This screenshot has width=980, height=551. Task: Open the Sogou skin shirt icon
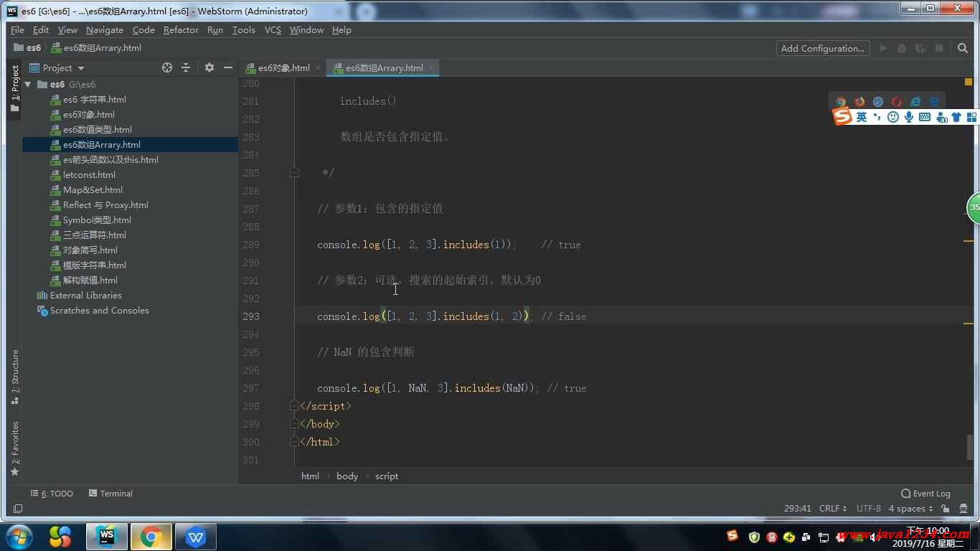956,117
